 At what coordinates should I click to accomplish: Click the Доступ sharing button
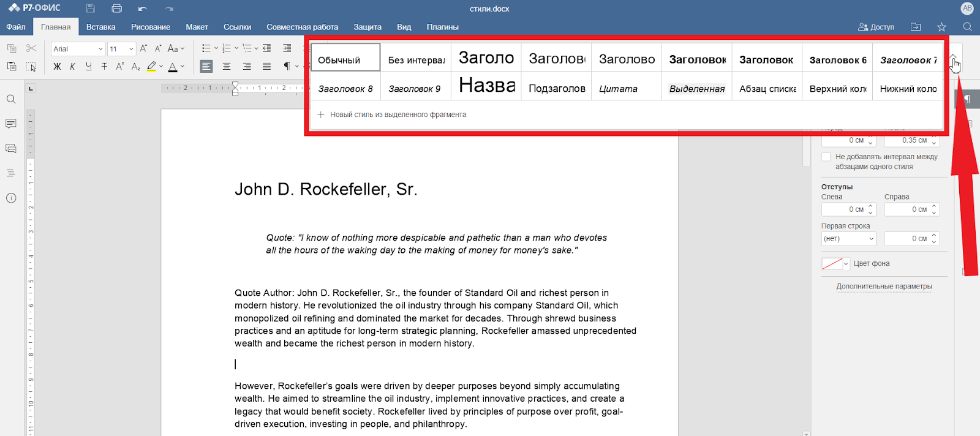(876, 27)
